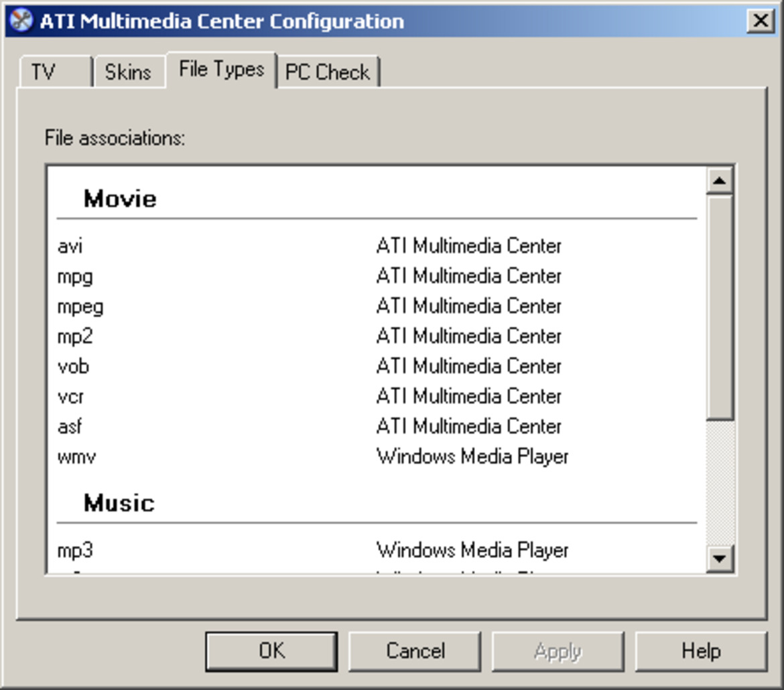The width and height of the screenshot is (784, 690).
Task: Select the mpg file extension row
Action: click(x=377, y=276)
